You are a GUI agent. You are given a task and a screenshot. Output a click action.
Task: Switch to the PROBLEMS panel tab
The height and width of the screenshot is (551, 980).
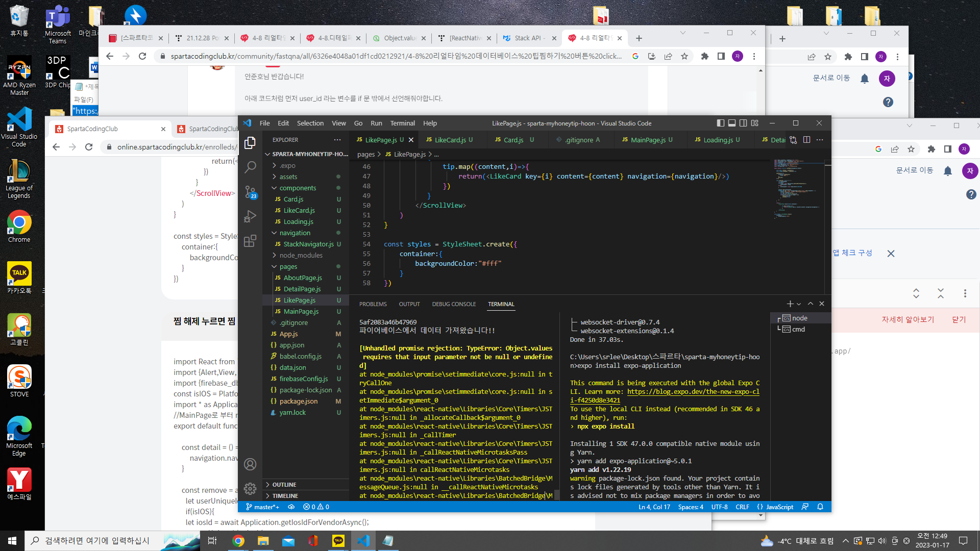(373, 304)
